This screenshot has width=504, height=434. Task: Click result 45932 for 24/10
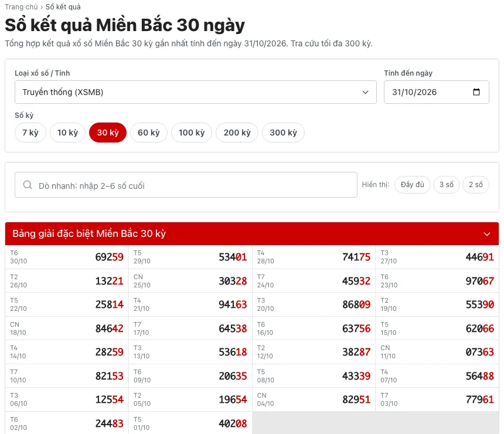click(x=356, y=281)
